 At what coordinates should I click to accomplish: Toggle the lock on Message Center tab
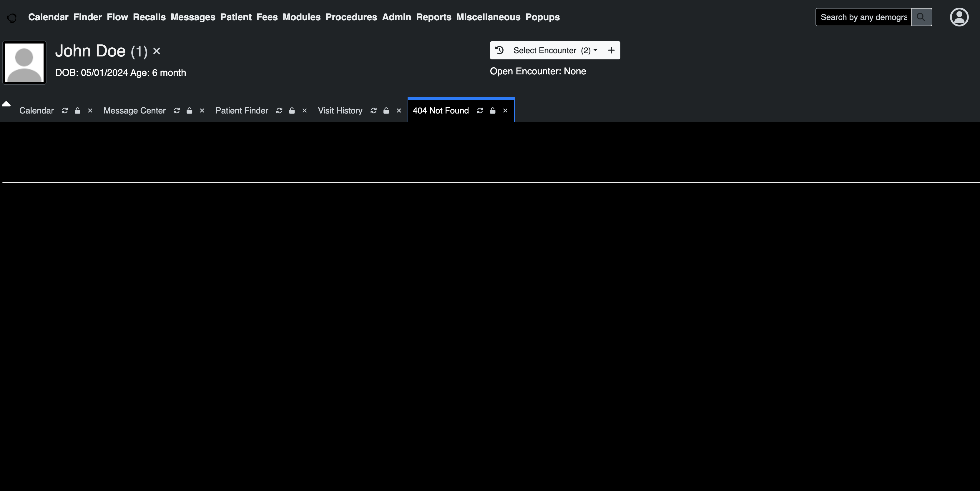pyautogui.click(x=190, y=111)
